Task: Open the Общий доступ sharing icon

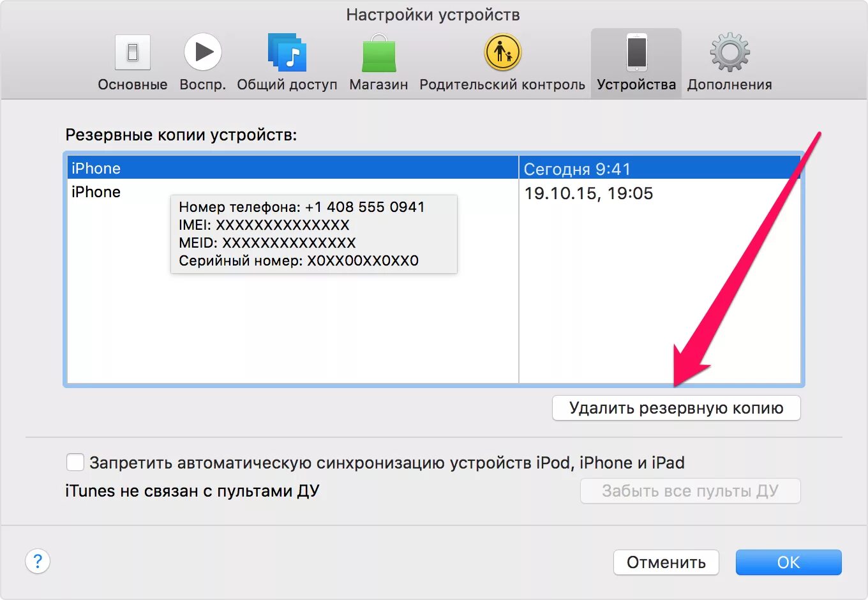Action: click(287, 52)
